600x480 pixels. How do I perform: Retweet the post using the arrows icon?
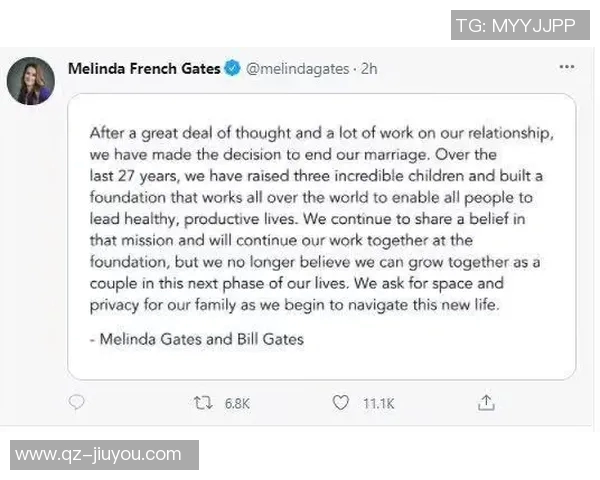pos(203,403)
